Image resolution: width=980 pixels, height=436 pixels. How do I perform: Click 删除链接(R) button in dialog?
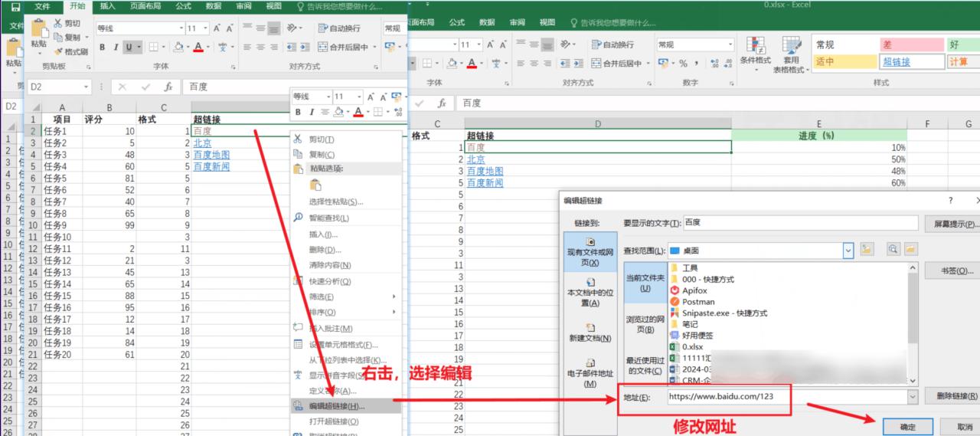tap(952, 396)
